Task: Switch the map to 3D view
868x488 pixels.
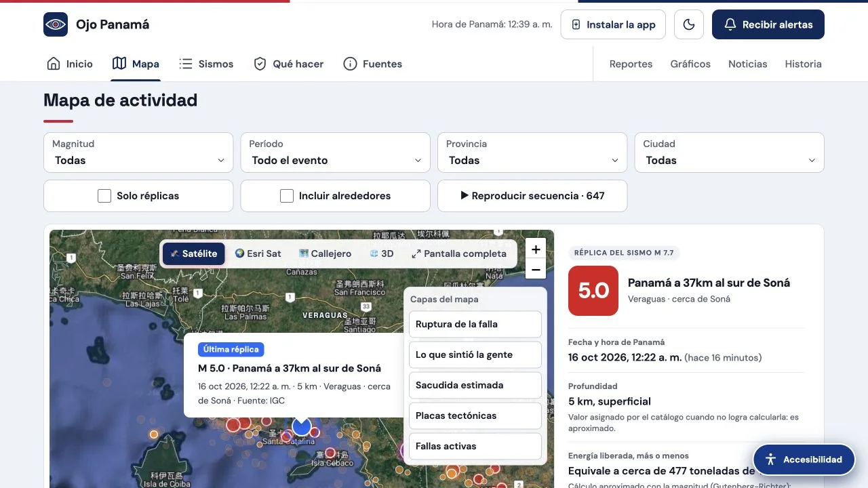Action: click(382, 253)
